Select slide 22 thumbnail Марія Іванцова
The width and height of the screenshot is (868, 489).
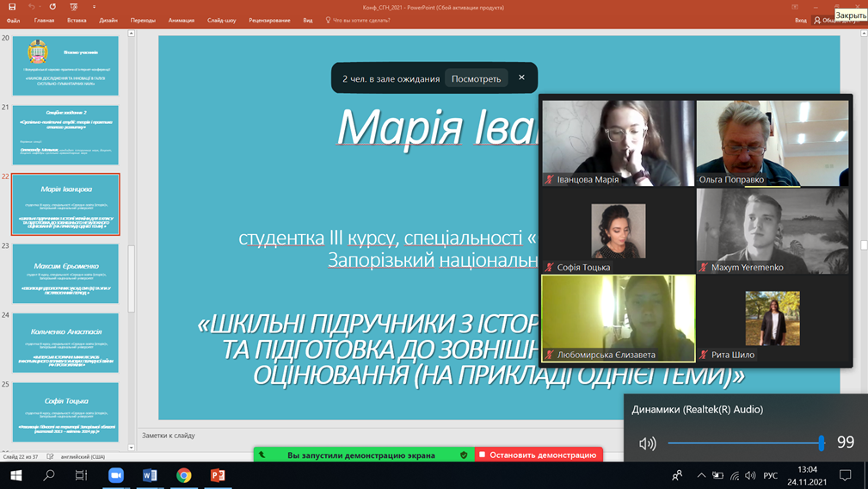65,204
